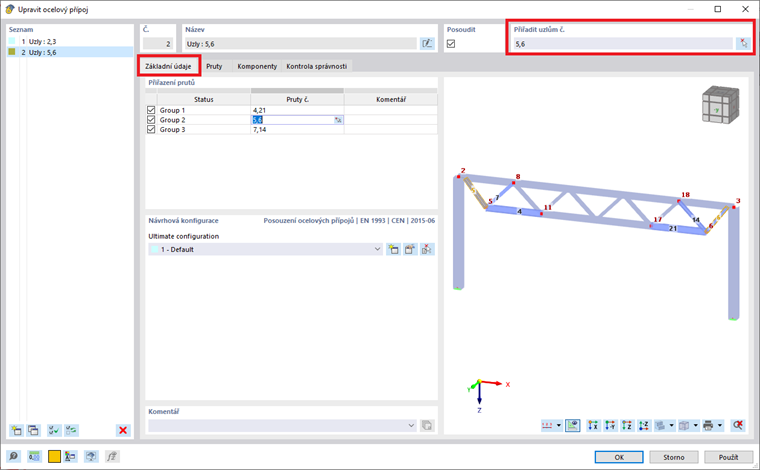Copy the selected steel joint entry
The width and height of the screenshot is (760, 470).
click(33, 430)
